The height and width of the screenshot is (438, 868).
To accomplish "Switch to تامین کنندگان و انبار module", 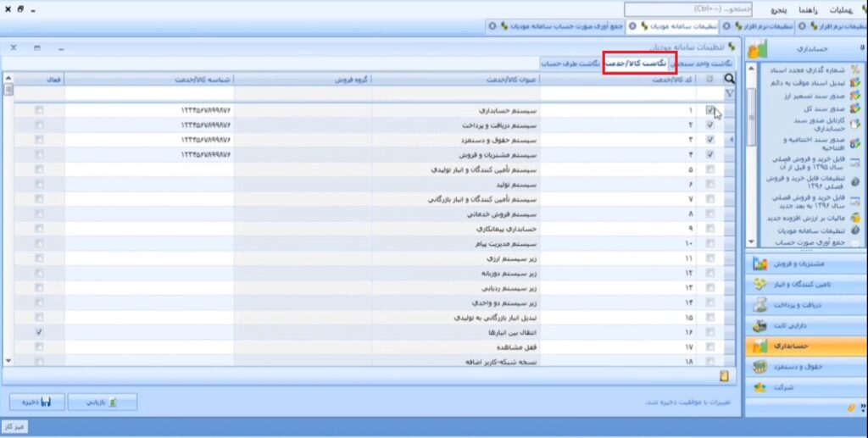I will pyautogui.click(x=805, y=285).
